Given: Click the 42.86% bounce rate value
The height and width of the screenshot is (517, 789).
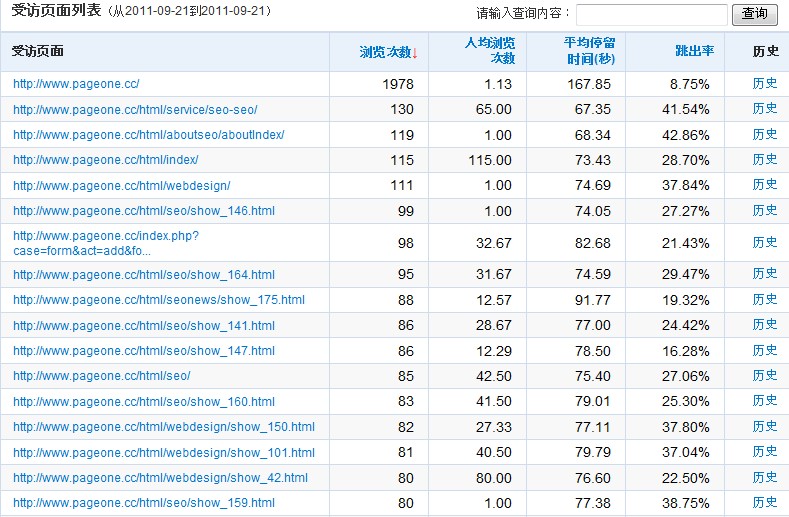Looking at the screenshot, I should [686, 135].
